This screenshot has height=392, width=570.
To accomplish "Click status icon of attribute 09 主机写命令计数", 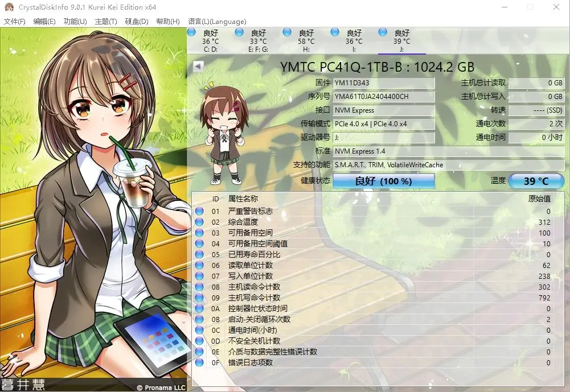I will point(199,298).
